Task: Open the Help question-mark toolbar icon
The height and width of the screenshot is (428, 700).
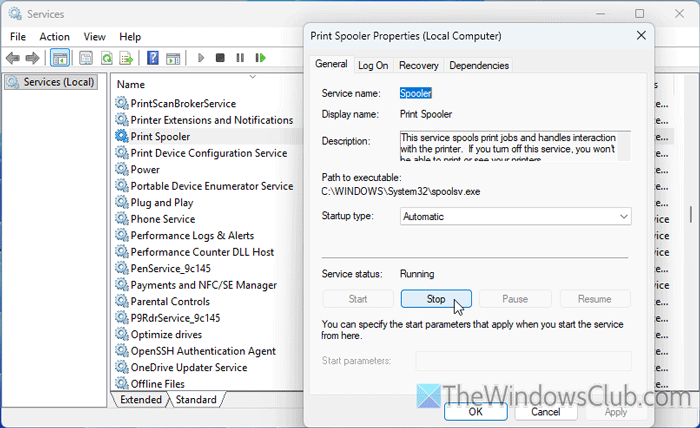Action: pyautogui.click(x=153, y=58)
